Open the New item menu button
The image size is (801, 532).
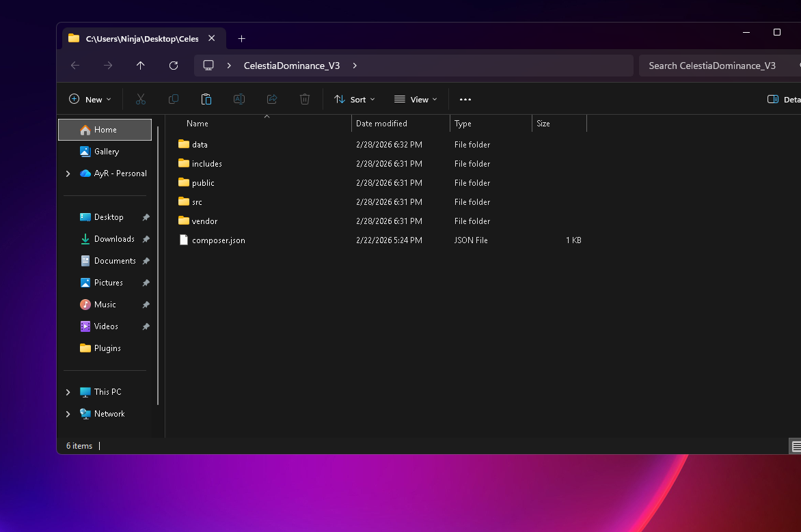point(90,100)
